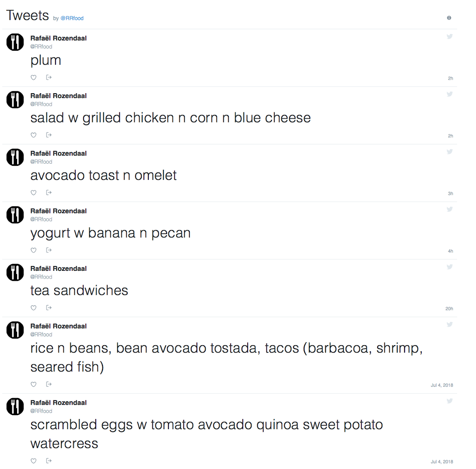Open the @RRfood link in the header
Viewport: 476px width, 469px height.
tap(72, 18)
